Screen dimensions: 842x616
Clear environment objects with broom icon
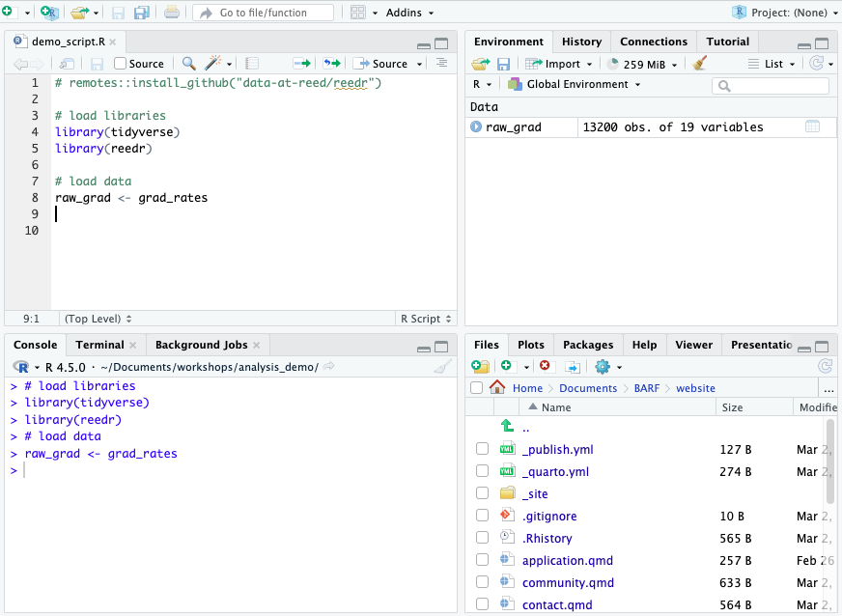[x=700, y=64]
